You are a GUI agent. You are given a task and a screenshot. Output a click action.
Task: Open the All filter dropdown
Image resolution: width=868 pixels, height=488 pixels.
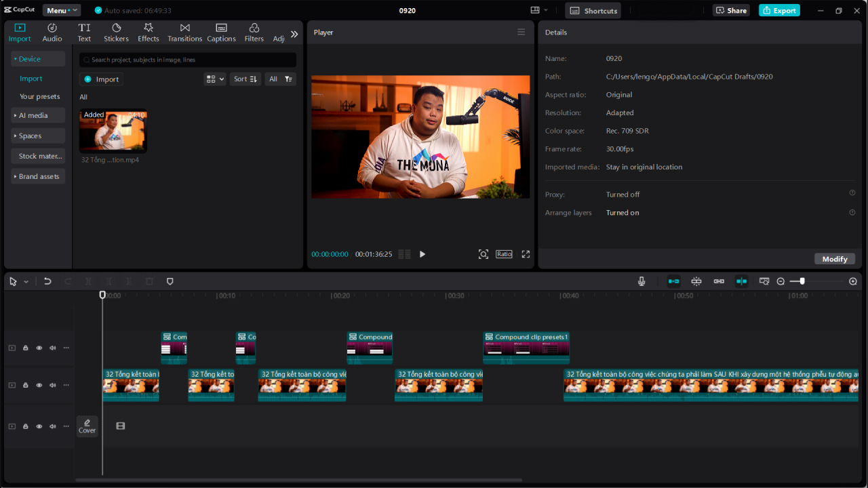click(x=280, y=79)
